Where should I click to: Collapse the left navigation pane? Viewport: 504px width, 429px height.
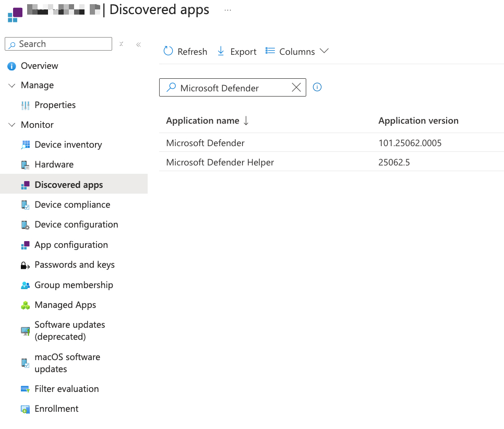pyautogui.click(x=138, y=44)
